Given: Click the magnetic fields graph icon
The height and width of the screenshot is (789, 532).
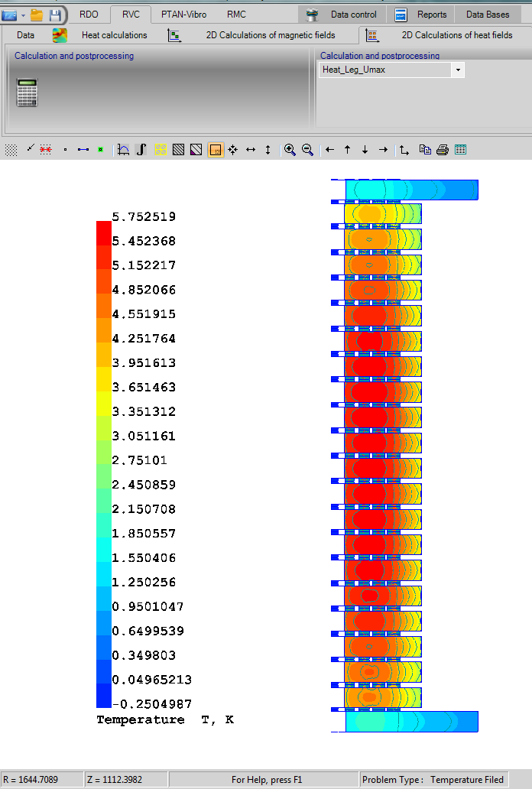Looking at the screenshot, I should click(x=174, y=35).
